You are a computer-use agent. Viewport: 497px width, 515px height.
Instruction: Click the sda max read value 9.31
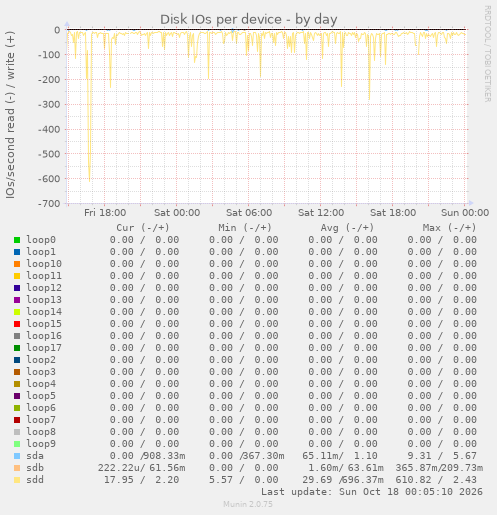tap(419, 456)
